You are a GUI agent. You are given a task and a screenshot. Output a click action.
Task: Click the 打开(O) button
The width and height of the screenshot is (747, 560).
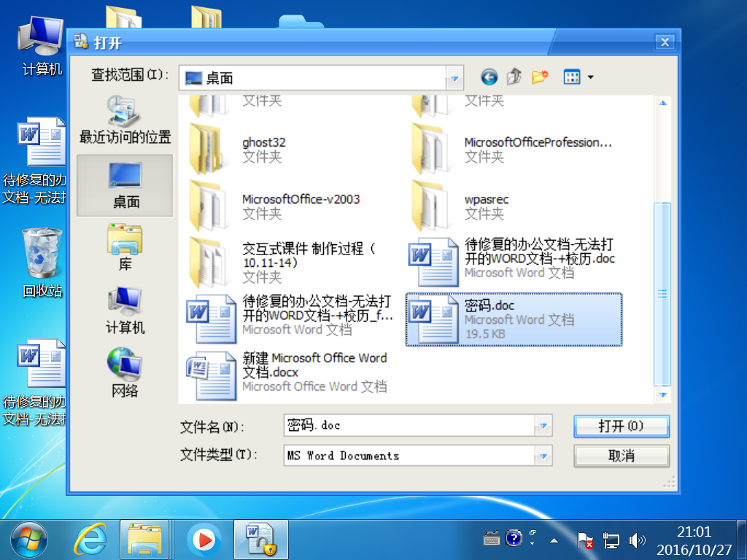coord(622,426)
